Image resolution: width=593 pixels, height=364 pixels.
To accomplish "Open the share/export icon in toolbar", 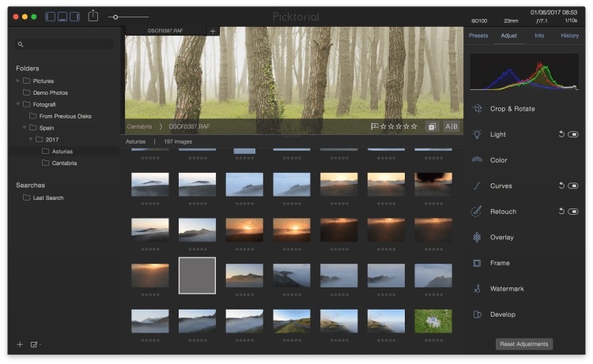I will pyautogui.click(x=93, y=16).
